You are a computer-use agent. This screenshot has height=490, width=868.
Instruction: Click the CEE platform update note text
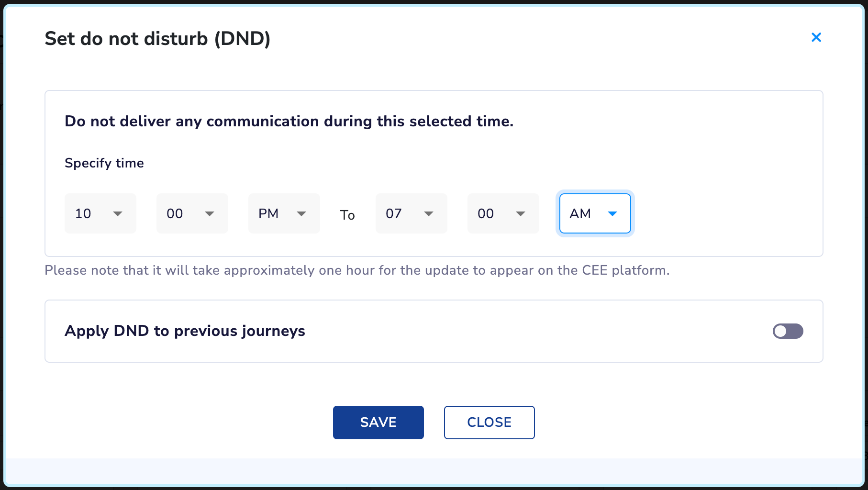pyautogui.click(x=357, y=270)
